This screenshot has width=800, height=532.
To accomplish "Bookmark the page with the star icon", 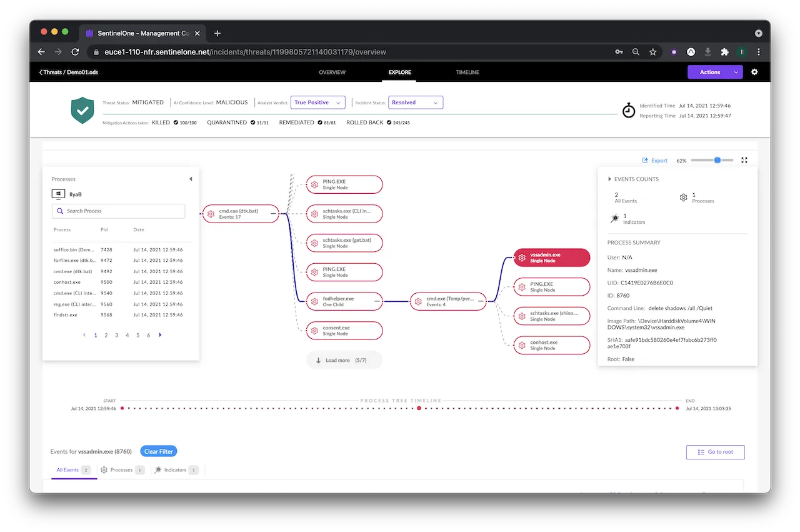I will click(x=652, y=52).
